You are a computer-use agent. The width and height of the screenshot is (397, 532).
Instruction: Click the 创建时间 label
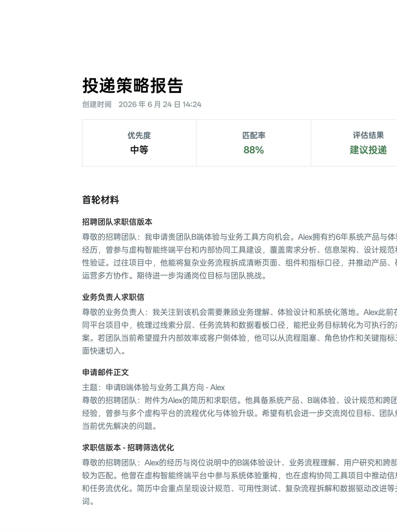[97, 104]
